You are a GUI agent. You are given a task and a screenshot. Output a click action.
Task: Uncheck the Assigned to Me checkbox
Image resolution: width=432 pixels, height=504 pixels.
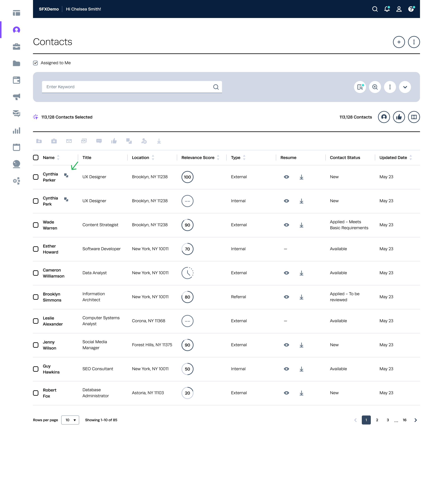click(x=36, y=63)
